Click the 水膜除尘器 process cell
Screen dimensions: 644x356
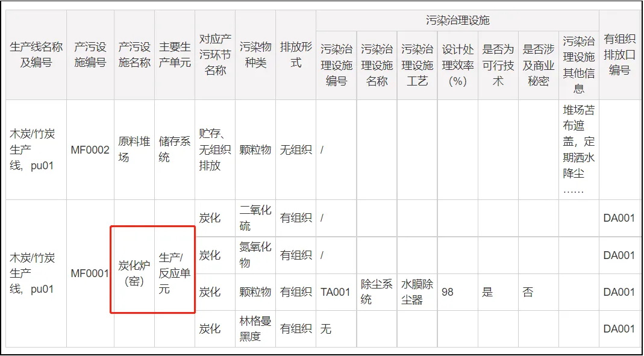click(x=417, y=292)
